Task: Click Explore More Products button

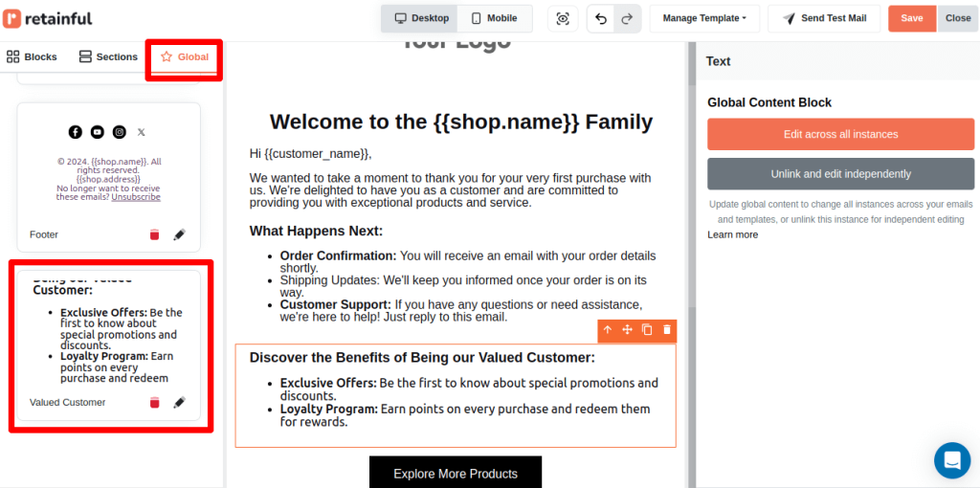Action: point(456,473)
